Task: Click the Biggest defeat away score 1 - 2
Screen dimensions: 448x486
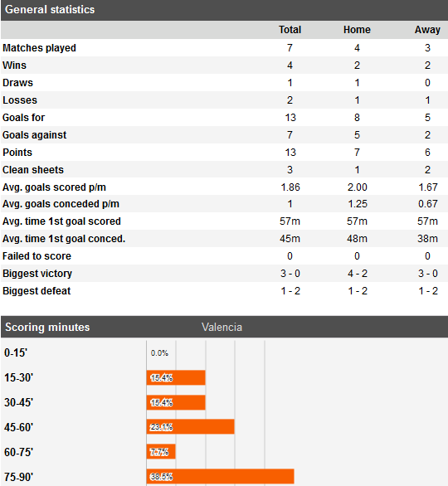Action: [x=428, y=291]
